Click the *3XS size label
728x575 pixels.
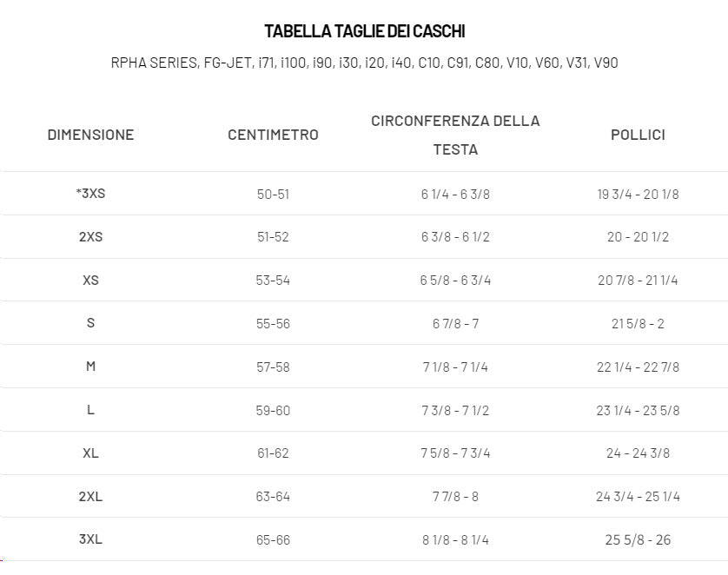pos(90,193)
